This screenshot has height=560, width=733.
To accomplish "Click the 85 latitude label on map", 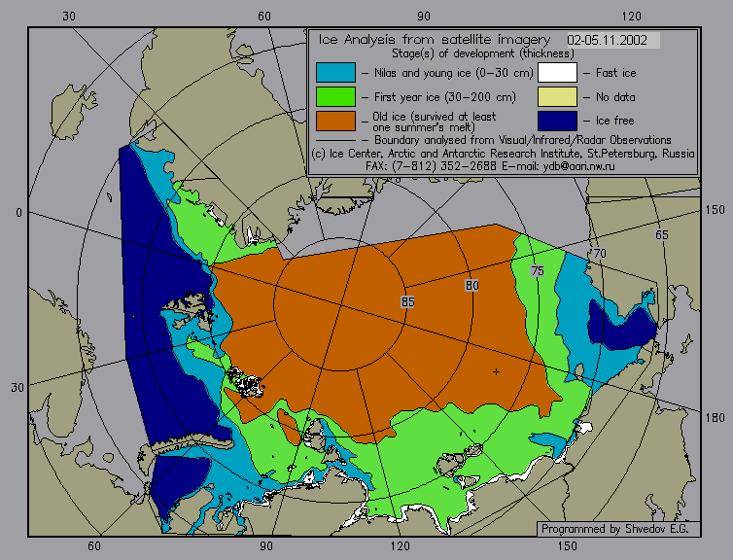I will coord(407,302).
